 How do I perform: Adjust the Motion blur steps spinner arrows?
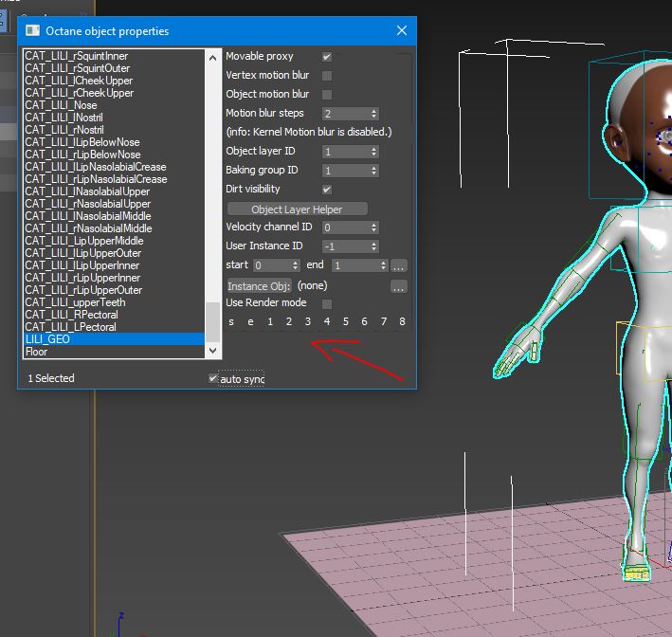(x=373, y=114)
